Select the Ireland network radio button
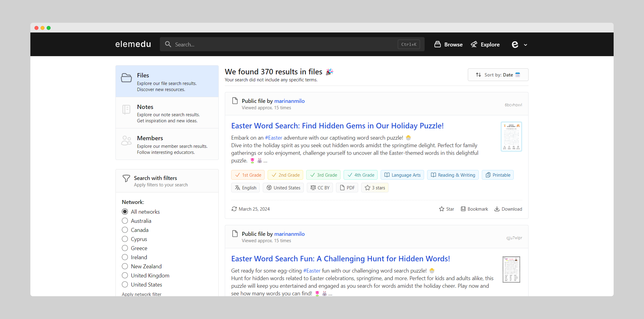This screenshot has height=319, width=644. click(x=125, y=257)
